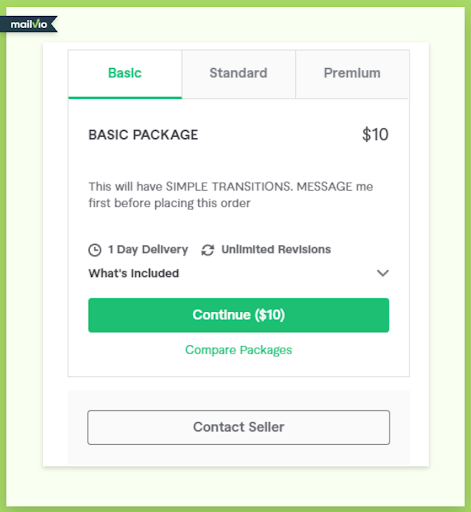This screenshot has width=471, height=512.
Task: Expand the What's Included chevron
Action: (x=383, y=273)
